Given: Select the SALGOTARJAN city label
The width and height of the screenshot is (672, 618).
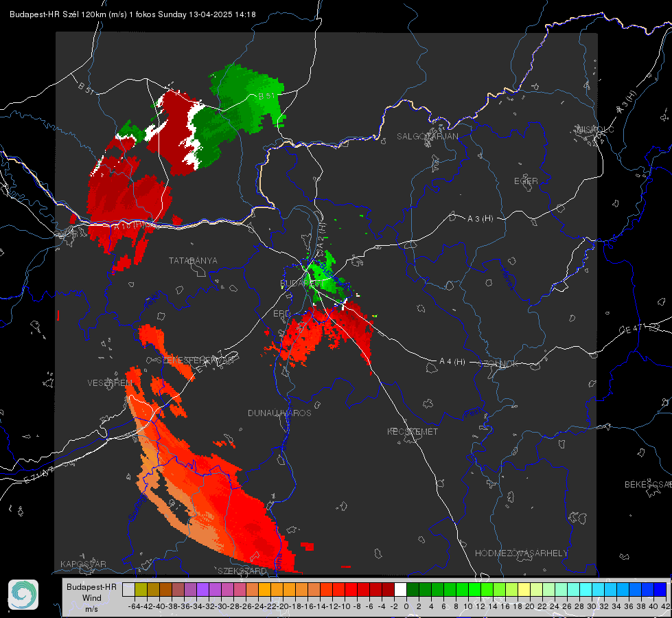Looking at the screenshot, I should [427, 137].
